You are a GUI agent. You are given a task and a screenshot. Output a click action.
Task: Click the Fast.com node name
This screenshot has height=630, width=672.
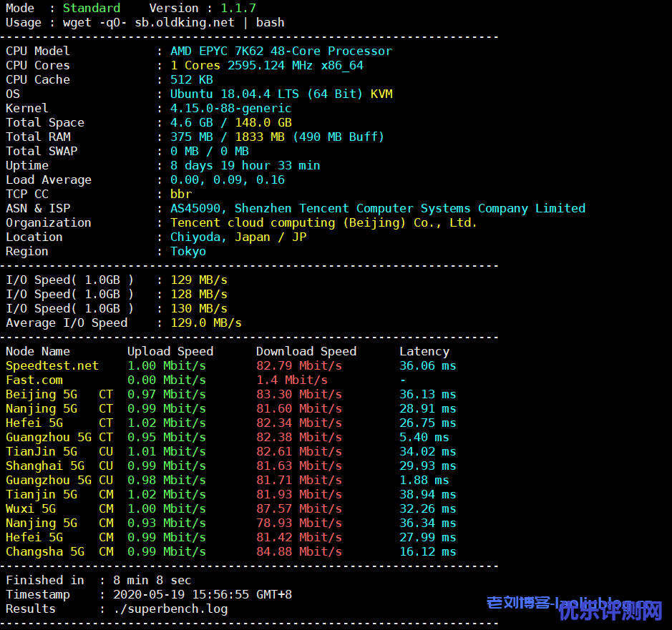coord(34,380)
